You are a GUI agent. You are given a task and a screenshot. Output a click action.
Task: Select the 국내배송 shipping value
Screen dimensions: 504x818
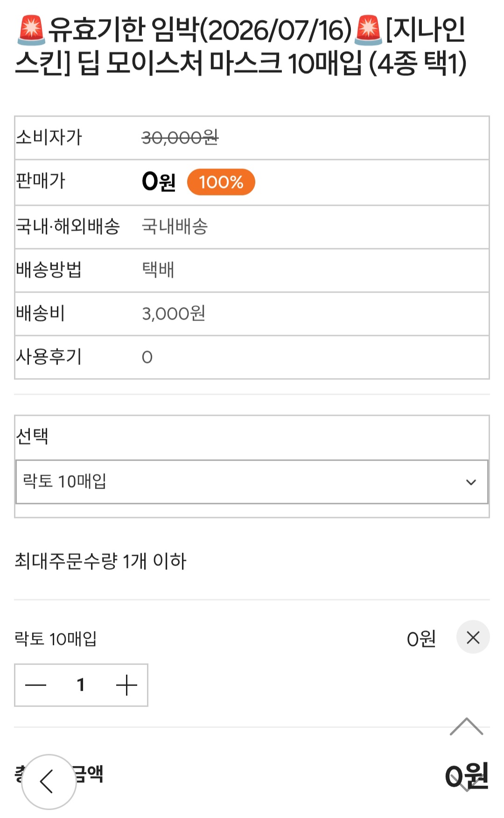click(x=175, y=227)
